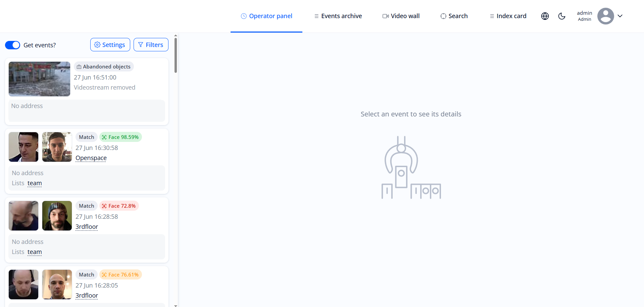The image size is (644, 307).
Task: Open the Index card tab
Action: pos(508,16)
